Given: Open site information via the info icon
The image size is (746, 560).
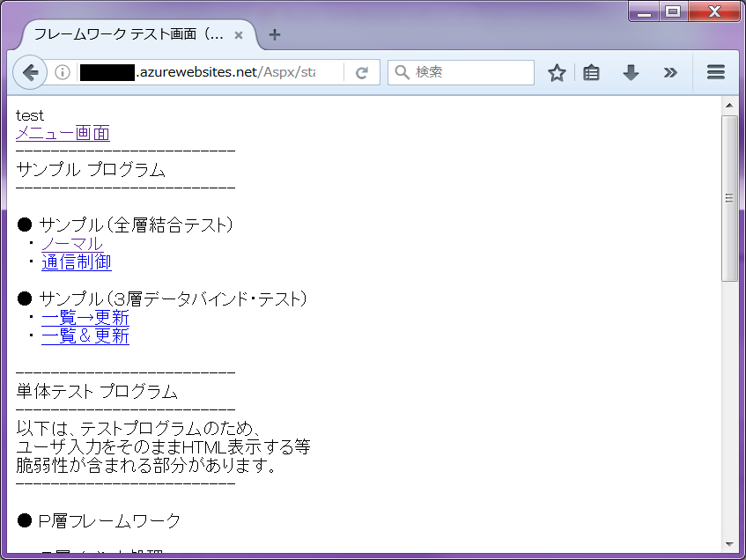Looking at the screenshot, I should [x=63, y=72].
